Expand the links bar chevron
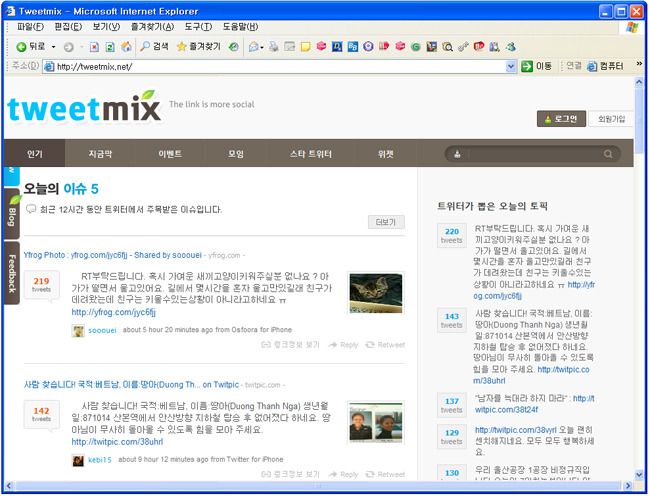Image resolution: width=650 pixels, height=496 pixels. (639, 64)
